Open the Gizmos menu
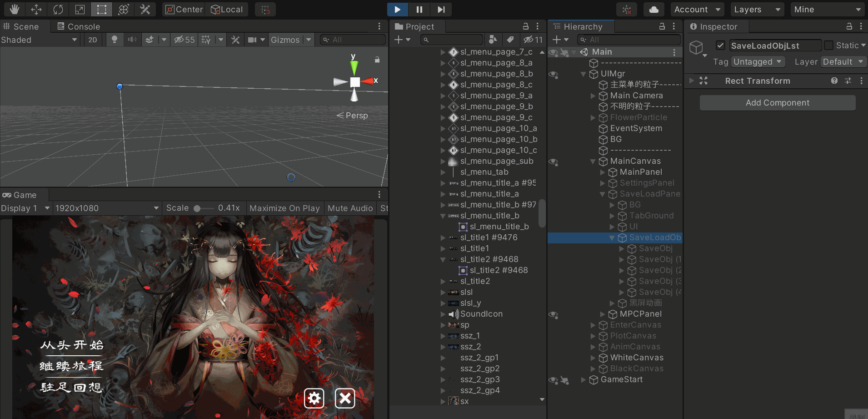 coord(285,40)
